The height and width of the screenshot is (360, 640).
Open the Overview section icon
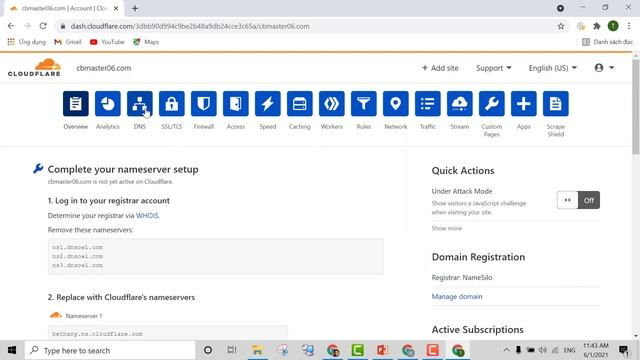[76, 104]
